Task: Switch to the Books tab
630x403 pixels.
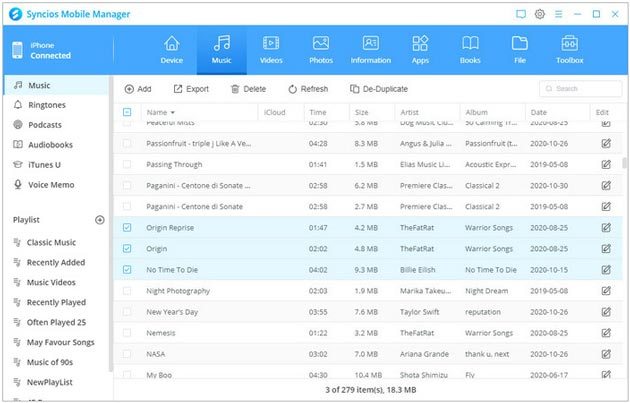Action: click(x=470, y=50)
